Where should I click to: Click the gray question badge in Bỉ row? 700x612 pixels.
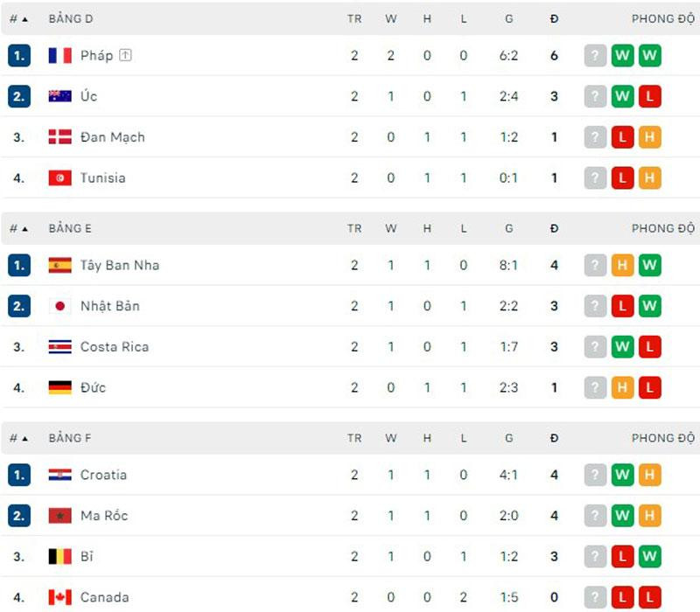pyautogui.click(x=595, y=557)
